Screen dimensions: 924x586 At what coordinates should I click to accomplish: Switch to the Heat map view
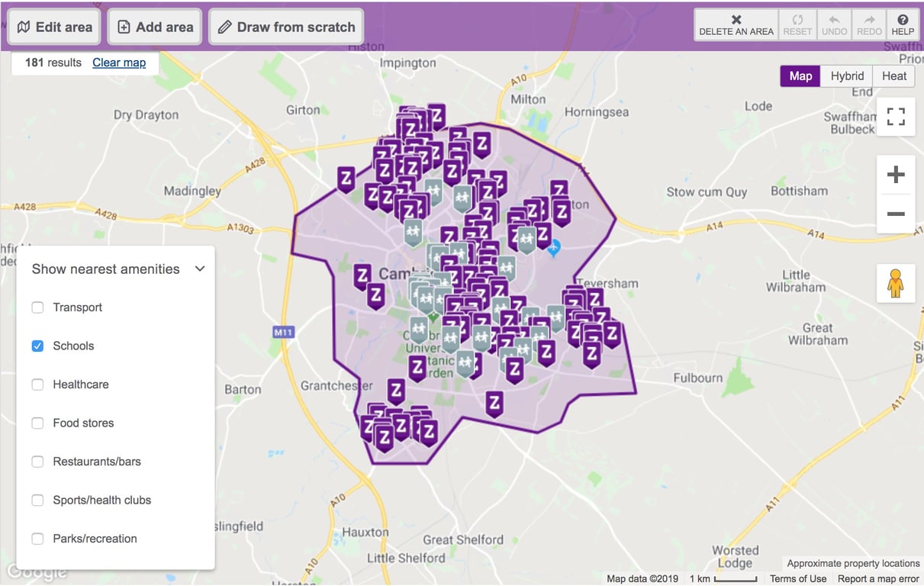click(894, 76)
